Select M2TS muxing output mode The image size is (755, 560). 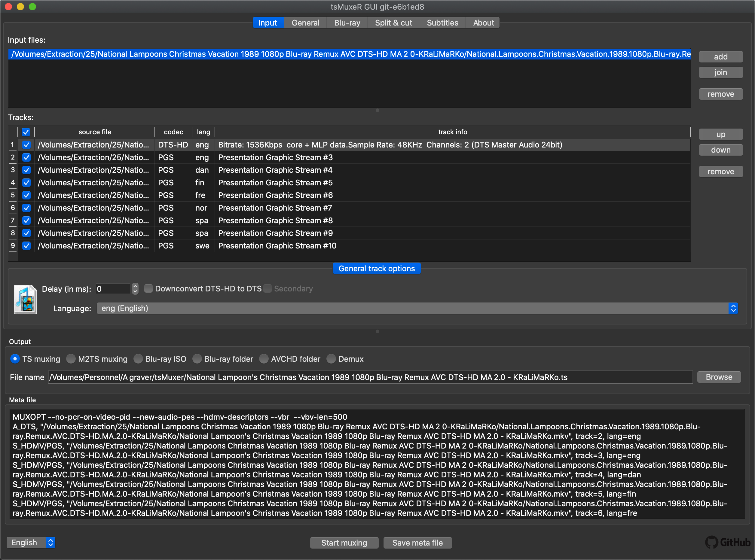tap(71, 359)
